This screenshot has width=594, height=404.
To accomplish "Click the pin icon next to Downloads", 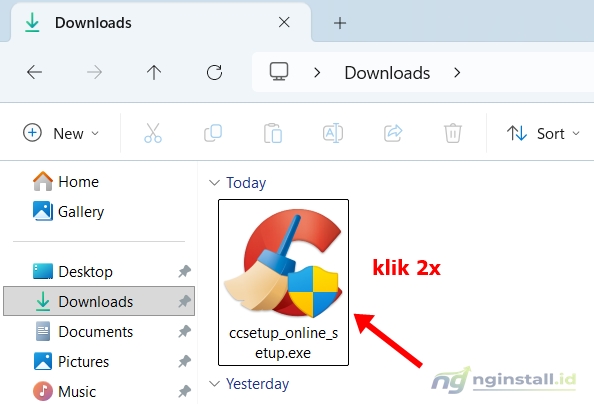I will 184,301.
